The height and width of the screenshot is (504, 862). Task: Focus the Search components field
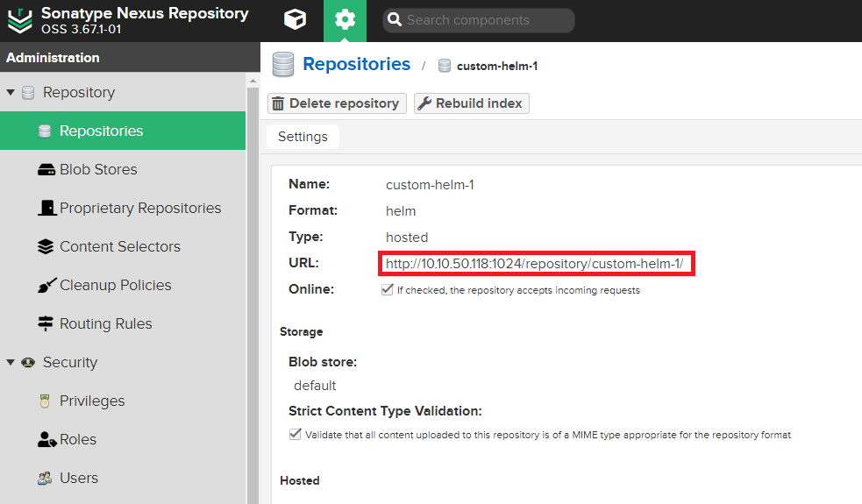click(478, 20)
